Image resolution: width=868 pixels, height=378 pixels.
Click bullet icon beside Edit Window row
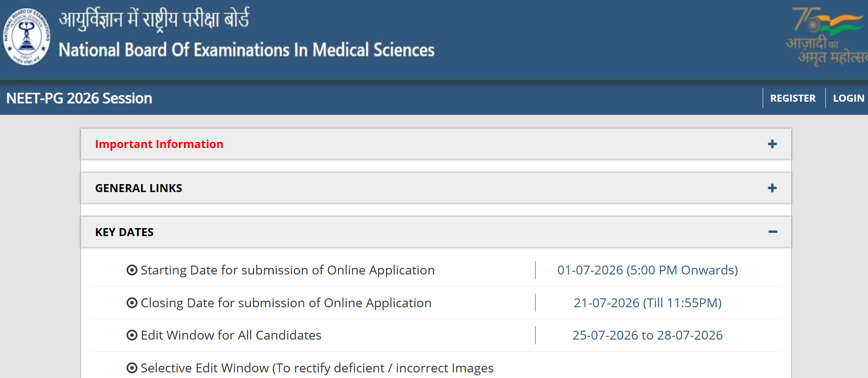pos(132,335)
